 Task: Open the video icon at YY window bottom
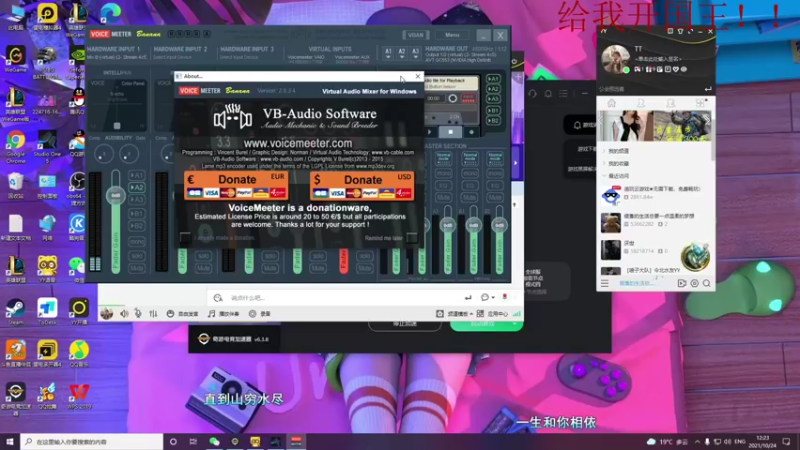(682, 283)
